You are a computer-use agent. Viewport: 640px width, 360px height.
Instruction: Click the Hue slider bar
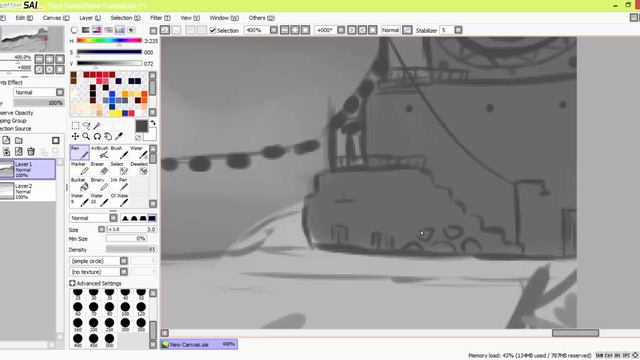coord(109,40)
